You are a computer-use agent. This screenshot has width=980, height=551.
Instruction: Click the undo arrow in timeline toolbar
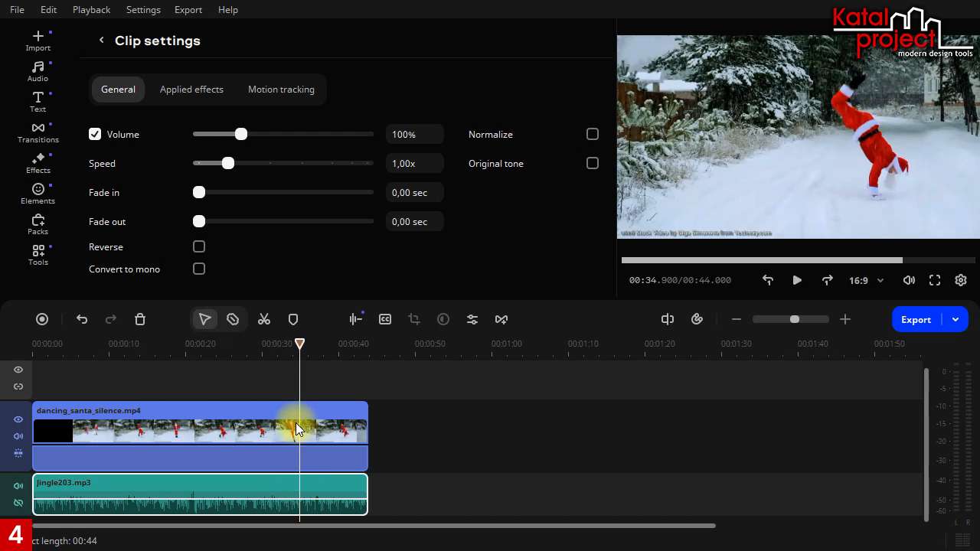[x=82, y=319]
